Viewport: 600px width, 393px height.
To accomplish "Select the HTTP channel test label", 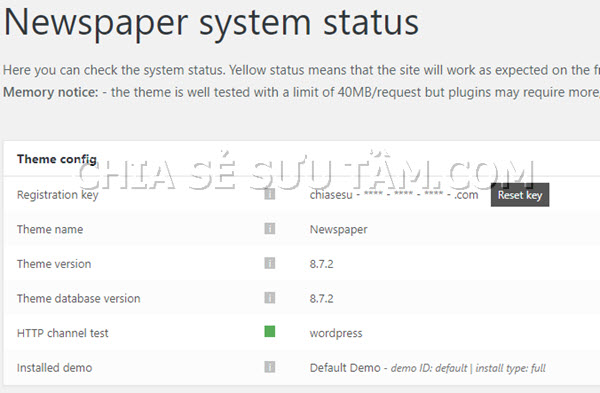I will pyautogui.click(x=62, y=333).
